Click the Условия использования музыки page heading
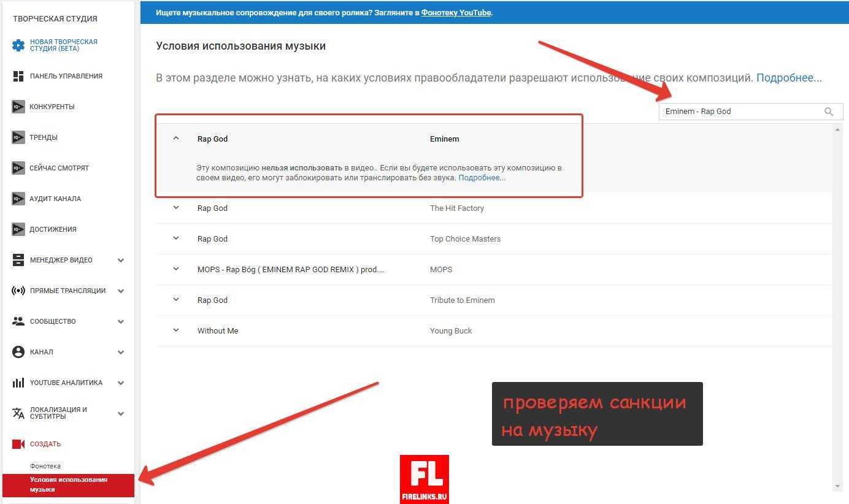This screenshot has height=504, width=849. click(x=241, y=46)
